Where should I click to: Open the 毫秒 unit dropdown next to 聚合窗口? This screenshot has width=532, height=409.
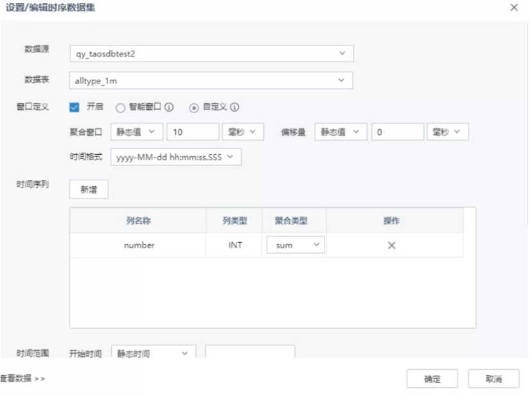242,132
